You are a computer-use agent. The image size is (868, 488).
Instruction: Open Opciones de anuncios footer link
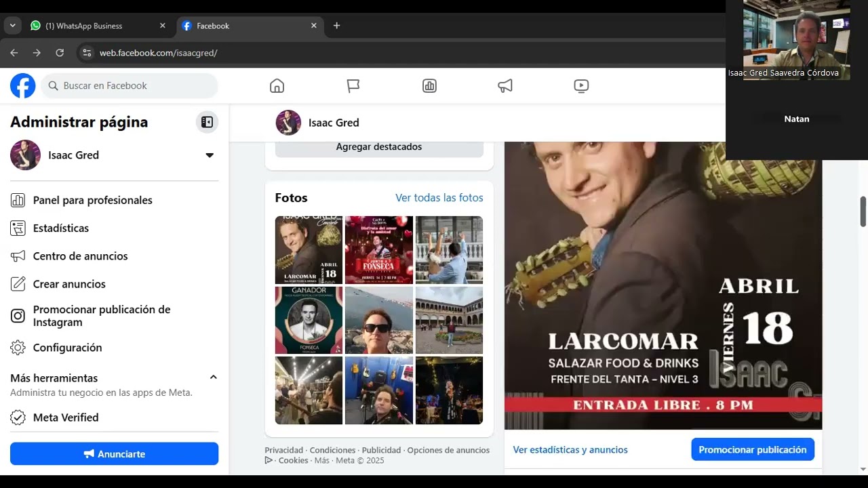pyautogui.click(x=448, y=450)
